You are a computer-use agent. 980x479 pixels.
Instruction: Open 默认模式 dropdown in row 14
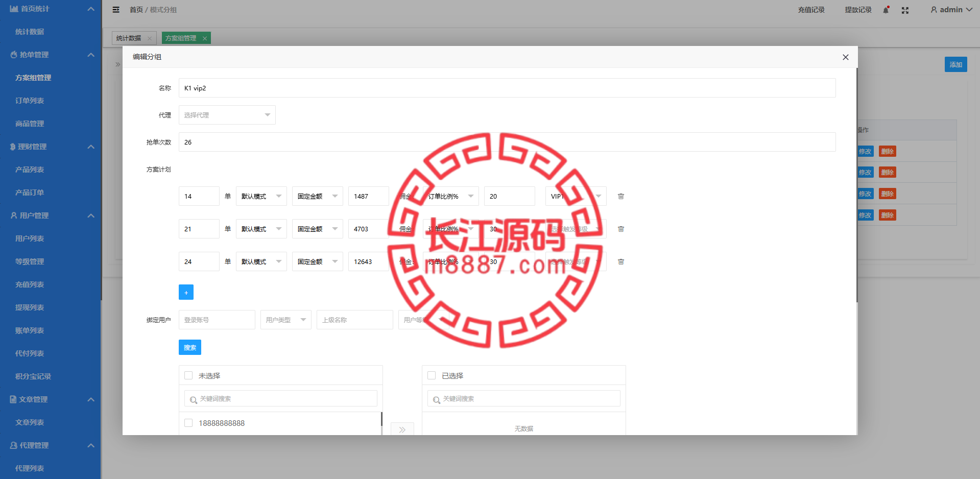click(261, 196)
